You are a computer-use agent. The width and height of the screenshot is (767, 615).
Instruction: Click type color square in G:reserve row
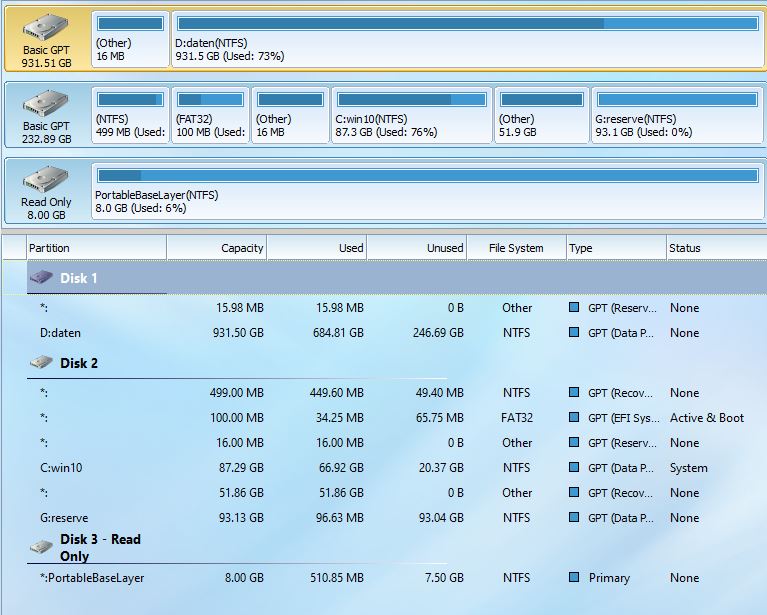click(574, 517)
